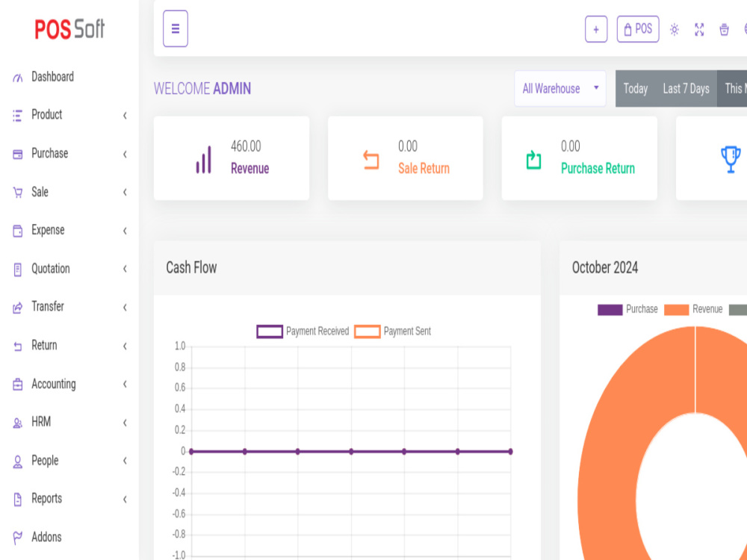Click the October 2024 panel title
The image size is (747, 560).
coord(605,267)
